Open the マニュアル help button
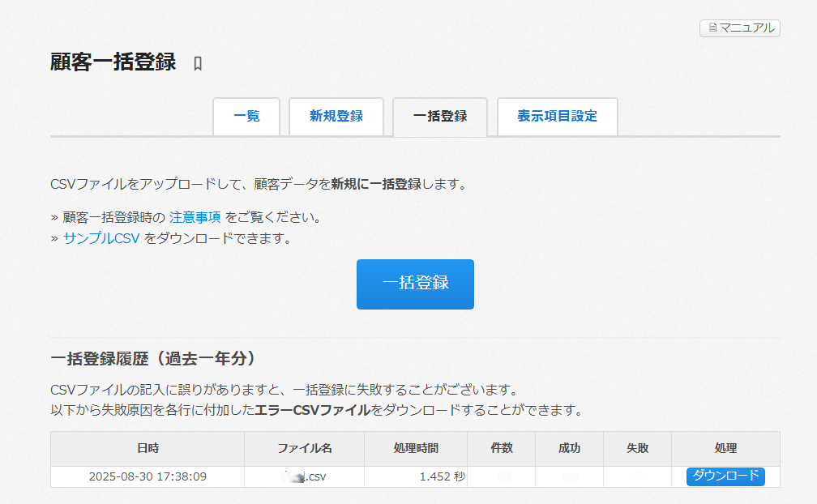This screenshot has width=817, height=504. coord(739,28)
